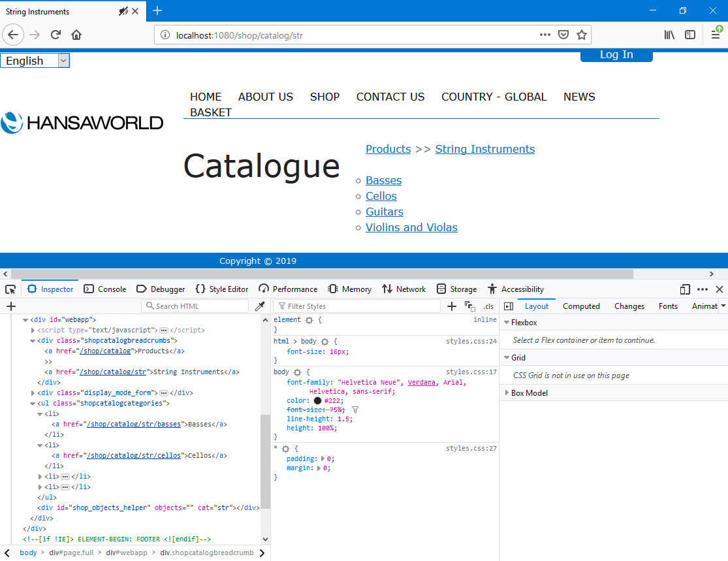The height and width of the screenshot is (561, 728).
Task: Expand the padding shorthand property arrow
Action: 323,459
